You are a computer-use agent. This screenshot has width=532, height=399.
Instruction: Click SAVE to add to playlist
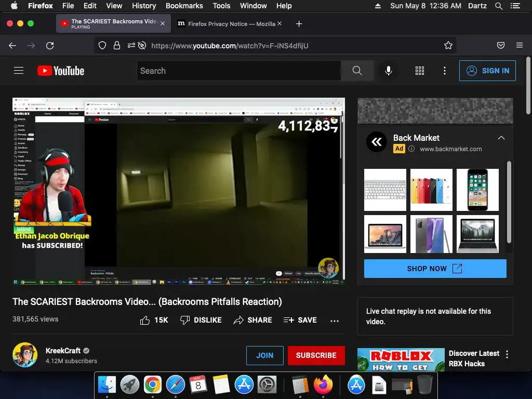tap(300, 320)
